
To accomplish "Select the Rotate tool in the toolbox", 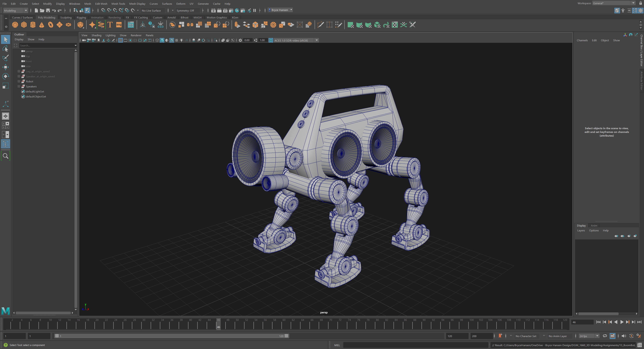I will [6, 76].
